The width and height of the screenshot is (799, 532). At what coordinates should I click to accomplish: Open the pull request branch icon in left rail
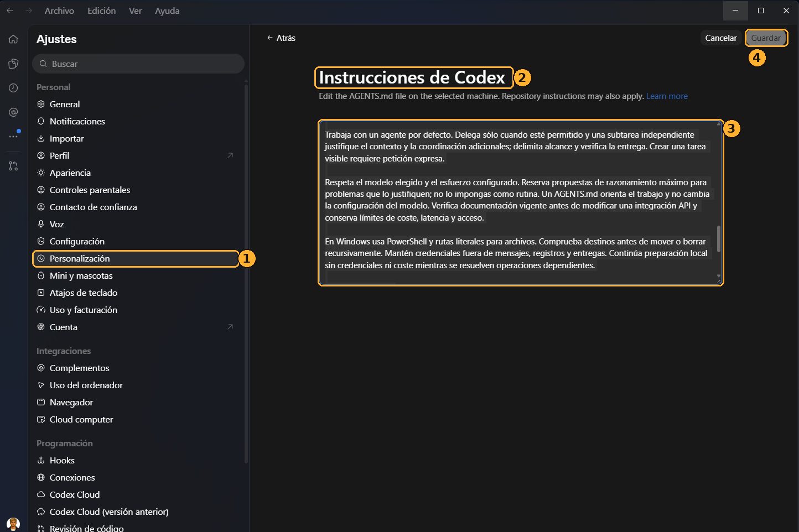[x=13, y=166]
